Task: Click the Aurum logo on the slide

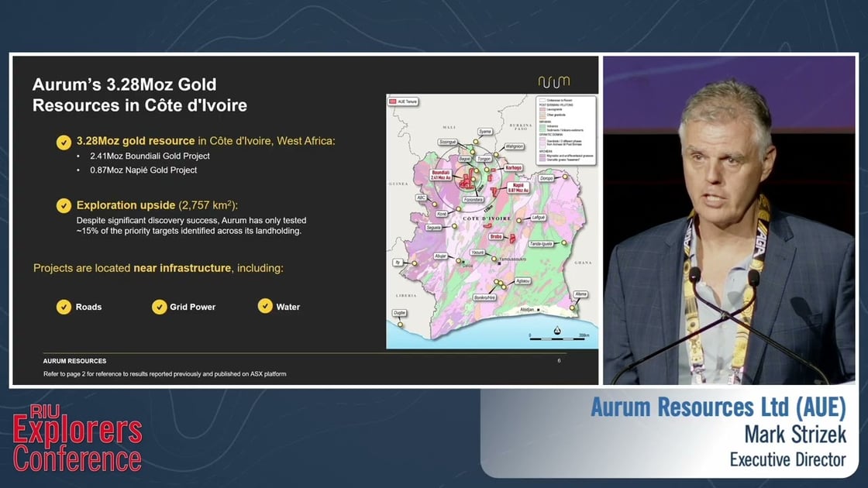Action: [553, 81]
